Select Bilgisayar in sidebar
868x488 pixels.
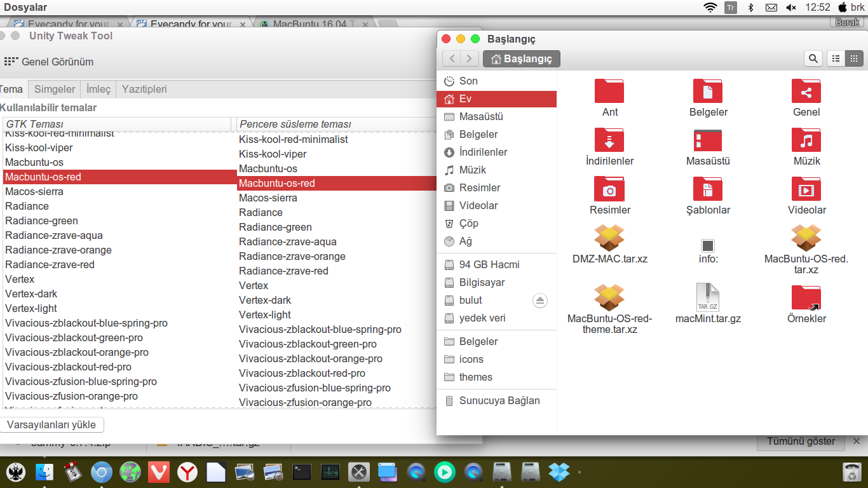(496, 282)
